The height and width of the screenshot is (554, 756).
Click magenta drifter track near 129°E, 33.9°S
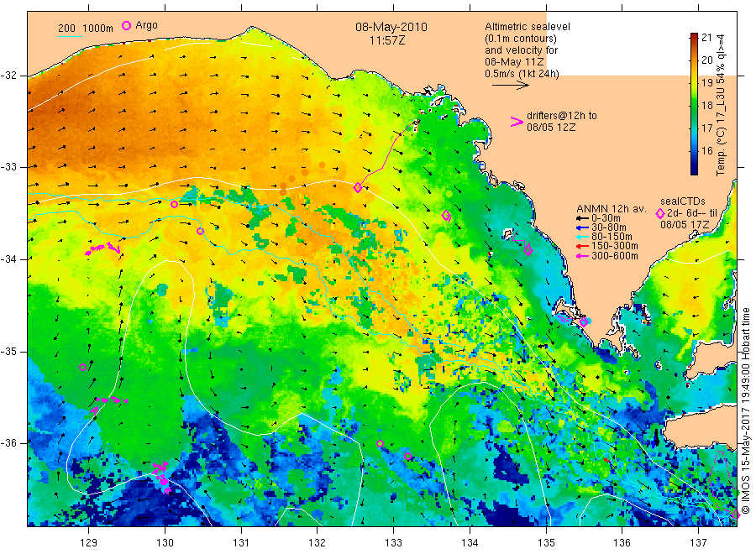pos(102,248)
